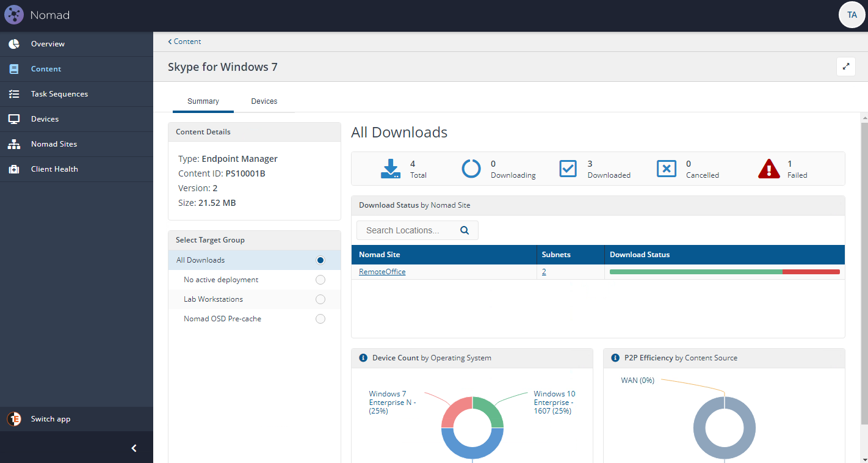Focus the Search Locations input field
The image size is (868, 463).
pyautogui.click(x=418, y=230)
